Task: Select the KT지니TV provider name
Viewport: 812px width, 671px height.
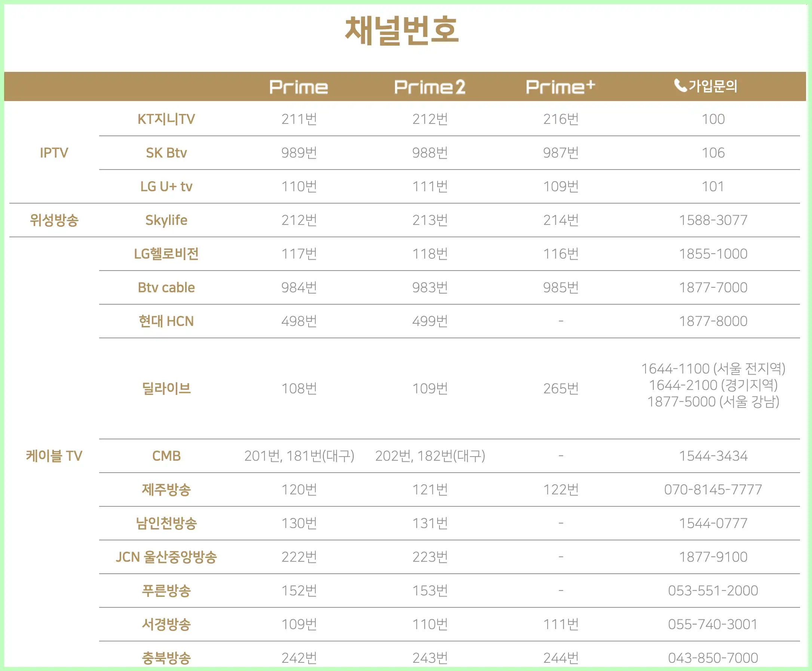Action: 166,119
